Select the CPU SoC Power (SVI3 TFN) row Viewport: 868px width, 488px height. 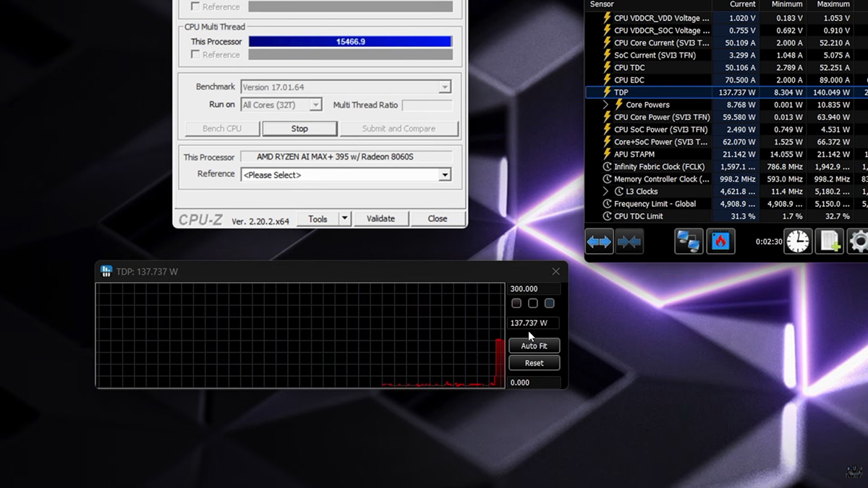point(726,129)
